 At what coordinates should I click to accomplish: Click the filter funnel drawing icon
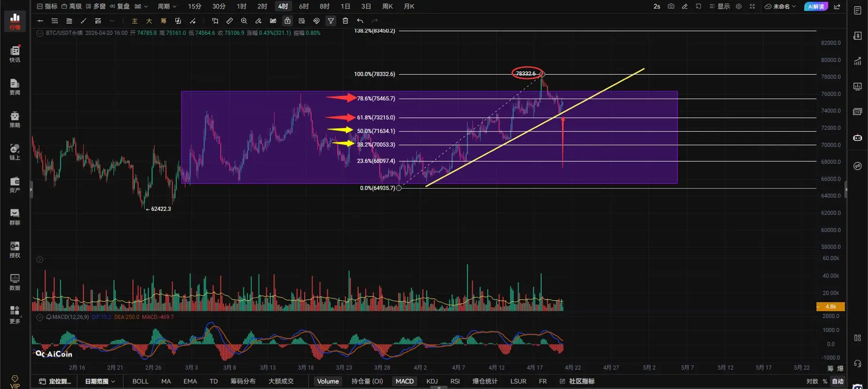click(331, 21)
